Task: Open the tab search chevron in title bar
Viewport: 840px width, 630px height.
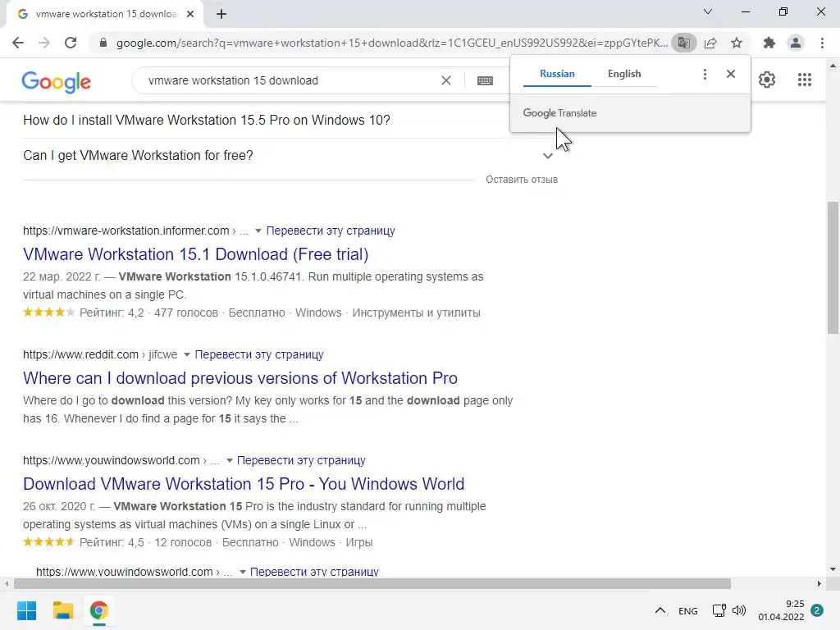Action: [x=708, y=11]
